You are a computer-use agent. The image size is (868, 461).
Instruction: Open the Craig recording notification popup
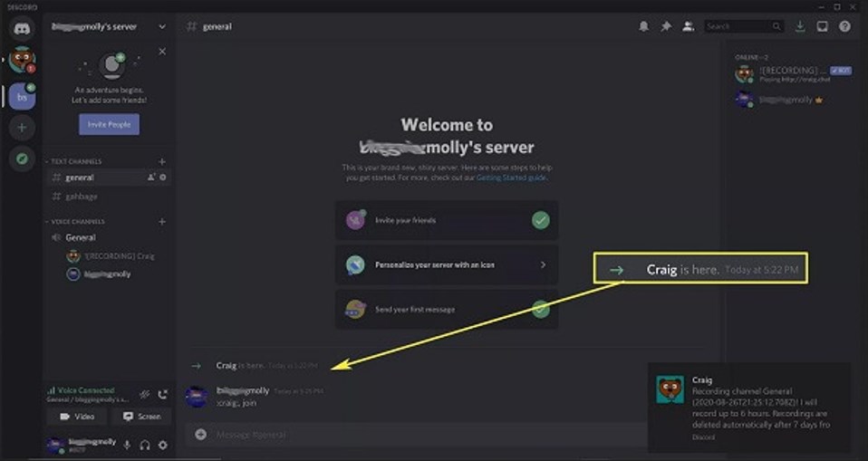749,408
